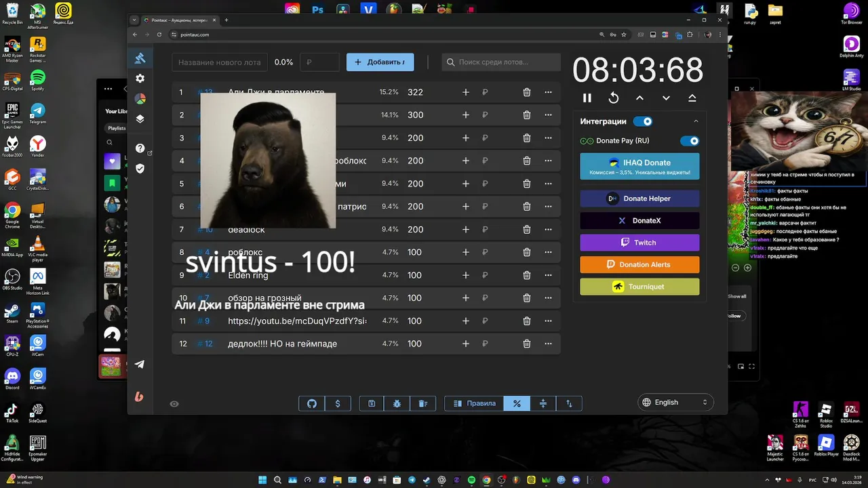Click the save lots disk icon

click(372, 403)
